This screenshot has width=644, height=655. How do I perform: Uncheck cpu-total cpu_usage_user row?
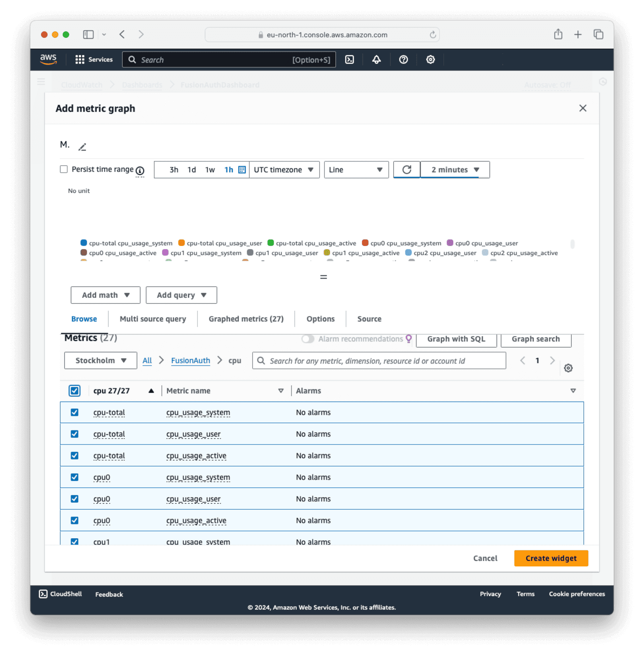click(74, 434)
